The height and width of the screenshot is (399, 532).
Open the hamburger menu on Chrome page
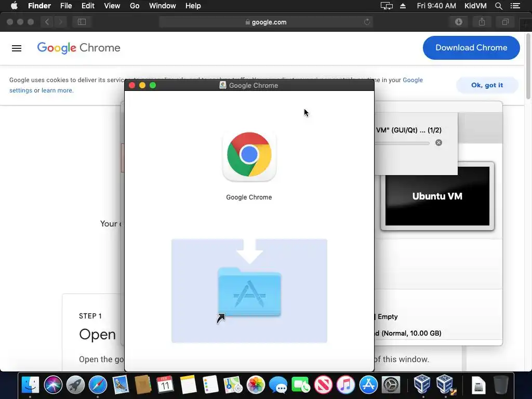coord(17,48)
